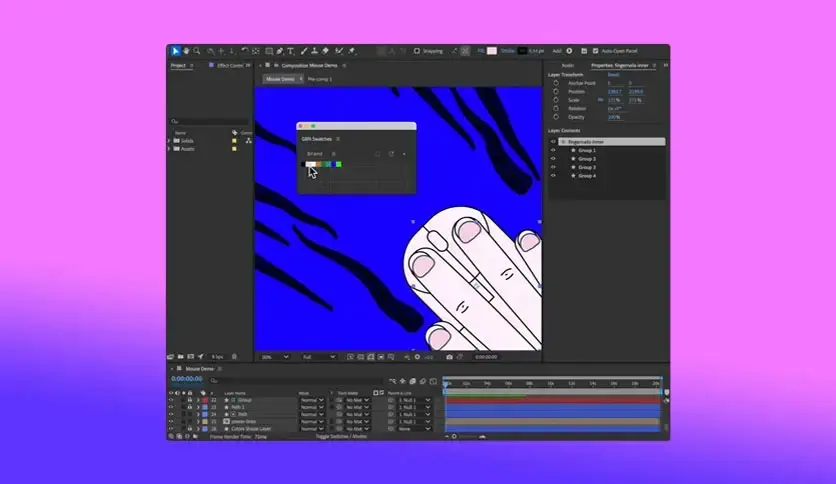Image resolution: width=836 pixels, height=484 pixels.
Task: Select the Pen tool
Action: pos(280,51)
